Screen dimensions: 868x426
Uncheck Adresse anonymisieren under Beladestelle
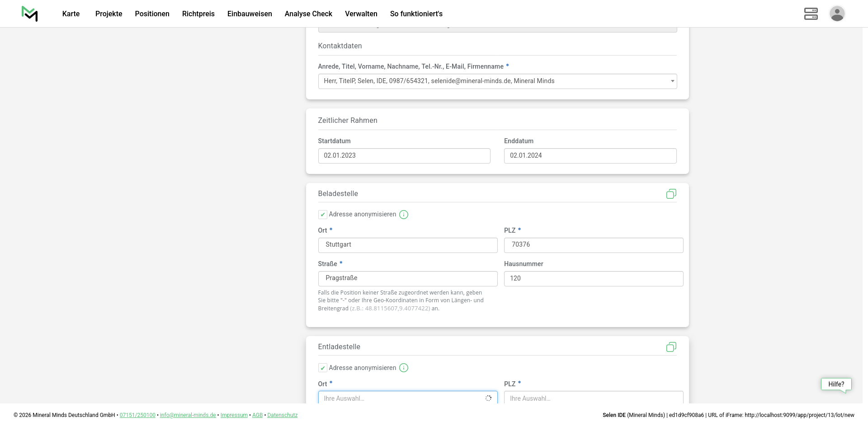(x=323, y=215)
